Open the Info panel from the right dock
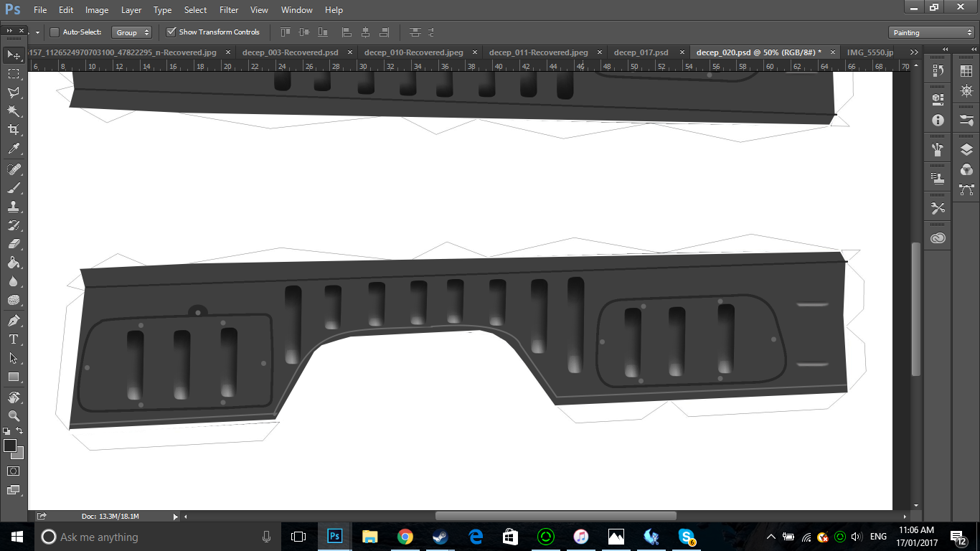Viewport: 980px width, 551px height. click(x=938, y=121)
